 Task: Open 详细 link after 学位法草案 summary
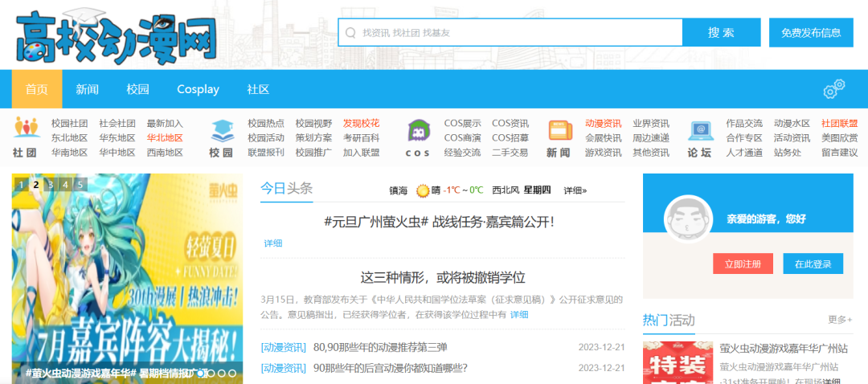[x=519, y=314]
